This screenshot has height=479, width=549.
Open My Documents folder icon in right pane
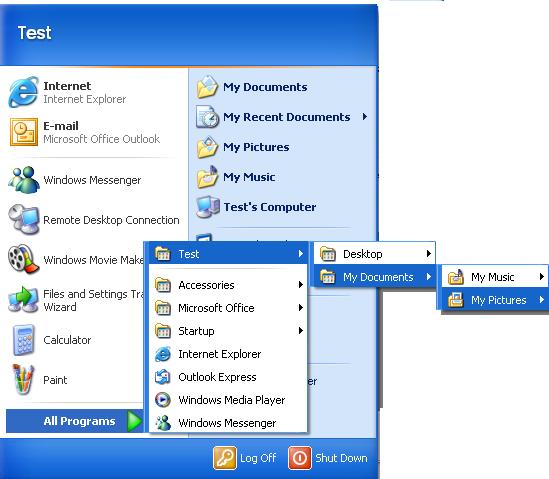point(207,86)
